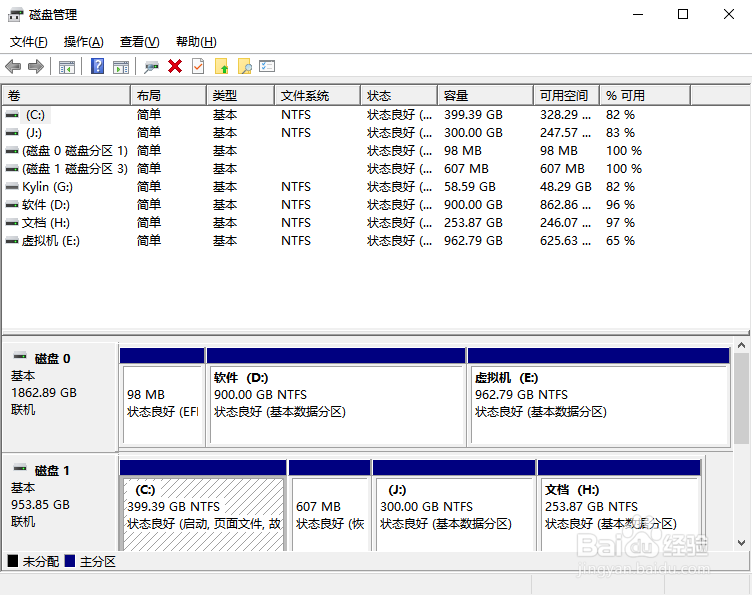The width and height of the screenshot is (752, 595).
Task: Click the 磁盘 0 disk label panel
Action: pyautogui.click(x=60, y=397)
